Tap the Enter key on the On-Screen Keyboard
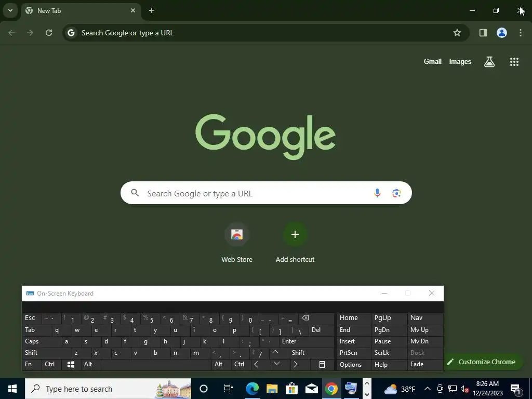The image size is (532, 399). coord(307,341)
